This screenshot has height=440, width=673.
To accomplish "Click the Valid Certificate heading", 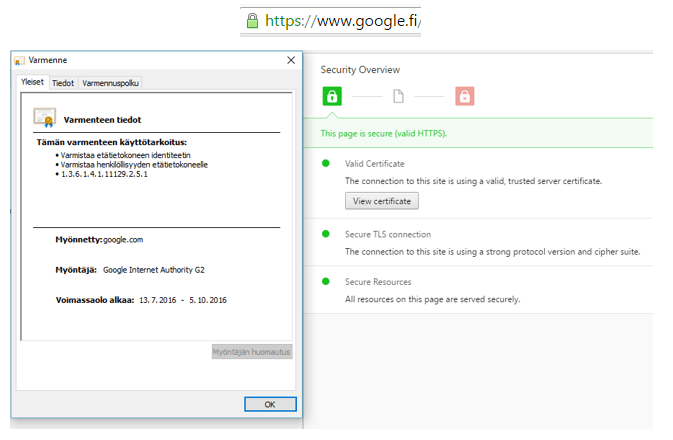I will point(375,164).
